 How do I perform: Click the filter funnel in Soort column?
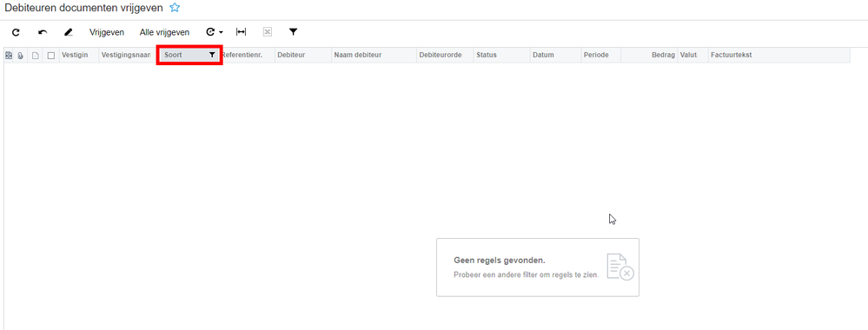point(212,56)
